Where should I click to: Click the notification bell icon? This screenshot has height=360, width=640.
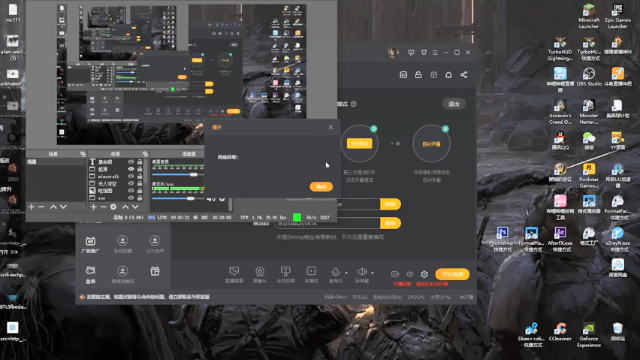coord(449,75)
